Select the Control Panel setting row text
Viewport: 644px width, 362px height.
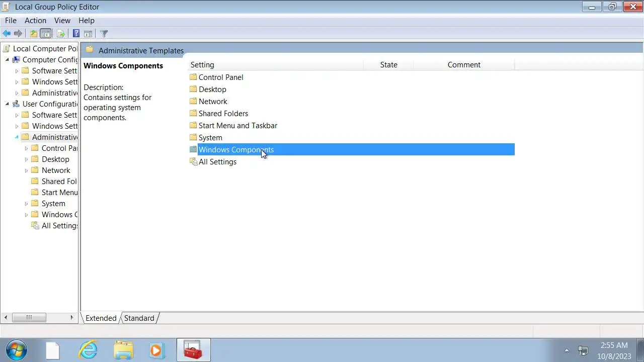pos(221,77)
